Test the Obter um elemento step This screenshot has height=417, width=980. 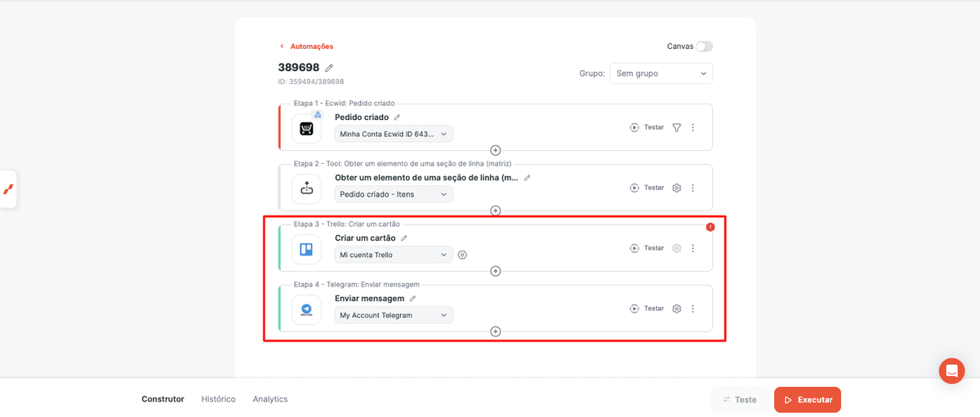click(x=647, y=188)
